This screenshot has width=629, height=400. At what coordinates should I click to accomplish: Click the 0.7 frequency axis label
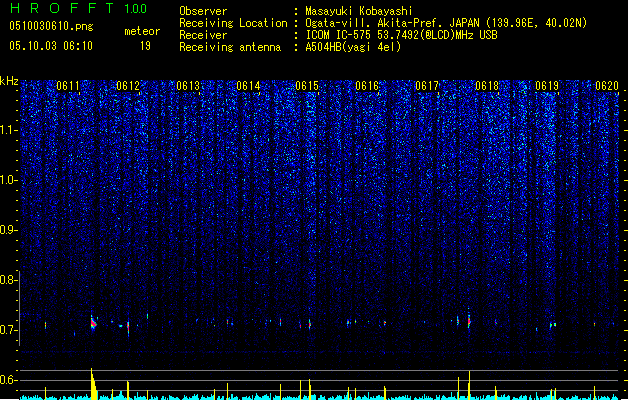coord(9,330)
